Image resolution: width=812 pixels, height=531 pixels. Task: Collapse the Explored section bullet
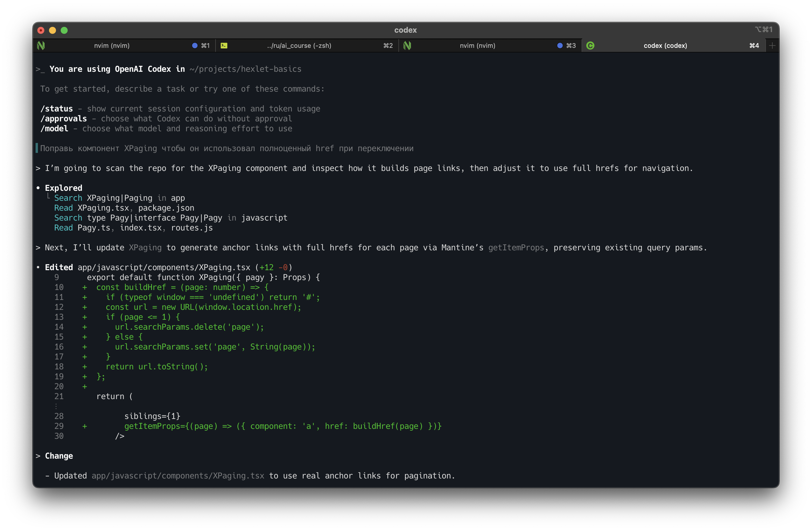tap(38, 188)
